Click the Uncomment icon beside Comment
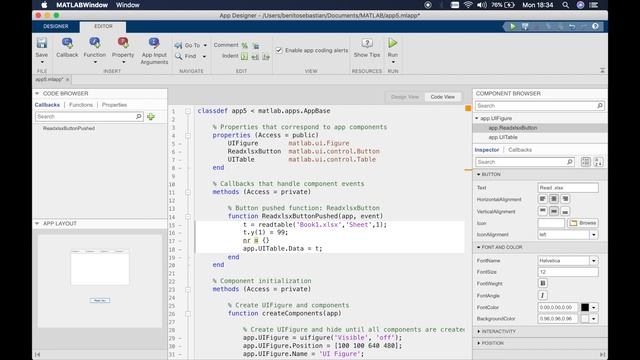Screen dimensions: 640x360 [256, 45]
